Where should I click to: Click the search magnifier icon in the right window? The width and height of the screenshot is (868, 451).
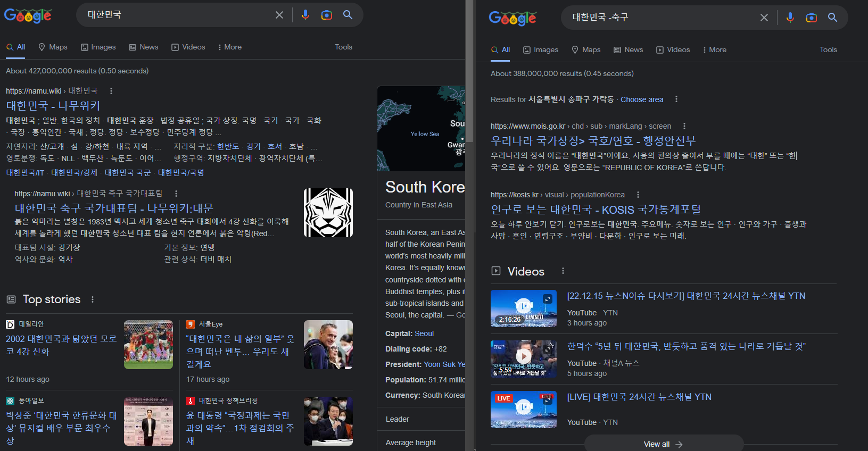tap(832, 18)
